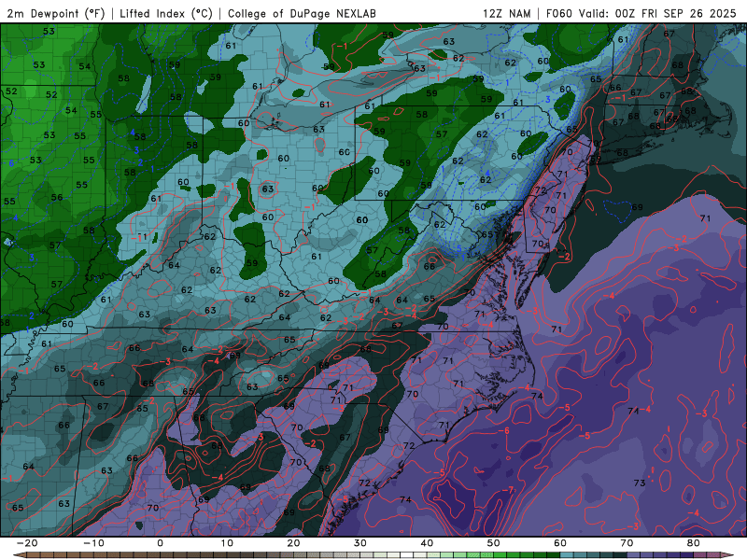
Task: Click the '73' dewpoint value over the ocean
Action: click(x=640, y=483)
